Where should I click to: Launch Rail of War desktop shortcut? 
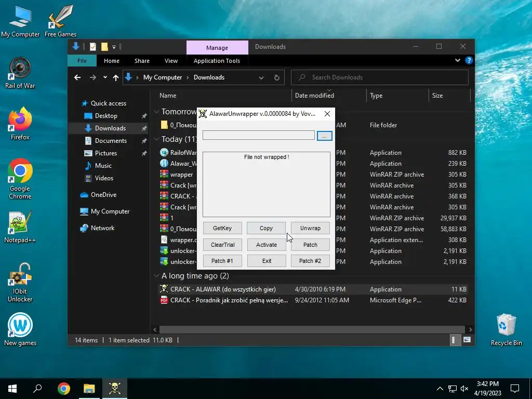[x=20, y=73]
